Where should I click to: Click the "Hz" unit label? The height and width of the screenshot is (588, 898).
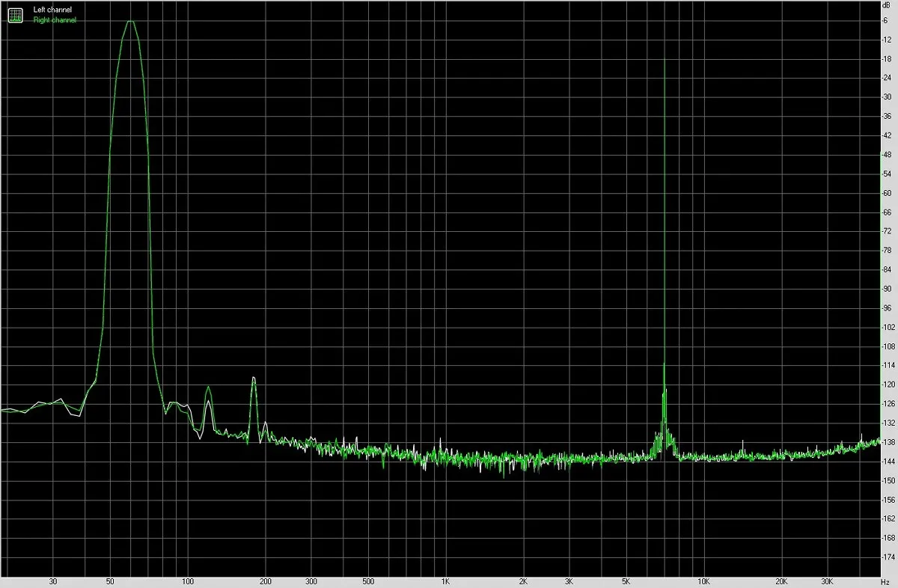click(x=885, y=581)
